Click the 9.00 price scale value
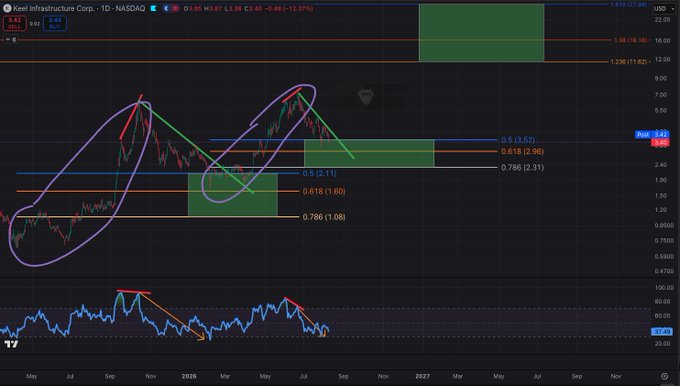Screen dimensions: 680x386 [661, 79]
